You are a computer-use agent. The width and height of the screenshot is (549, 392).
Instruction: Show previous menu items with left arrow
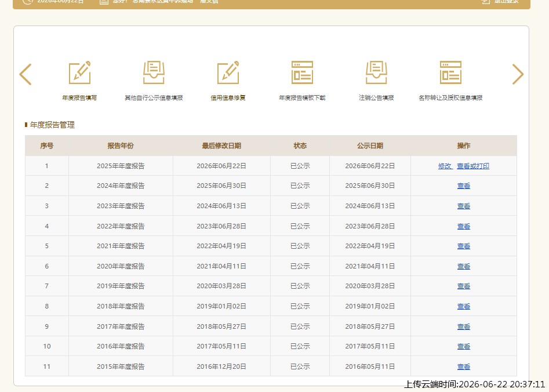point(25,74)
